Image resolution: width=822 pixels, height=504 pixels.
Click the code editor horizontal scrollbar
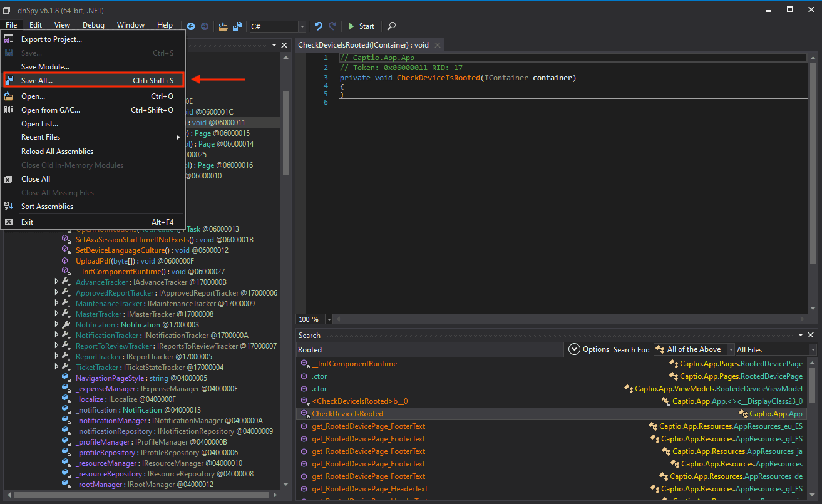[572, 319]
